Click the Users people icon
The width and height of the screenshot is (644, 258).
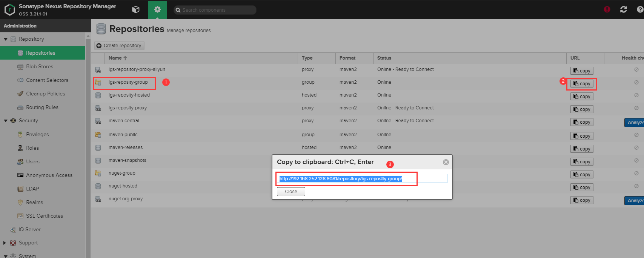pos(20,161)
